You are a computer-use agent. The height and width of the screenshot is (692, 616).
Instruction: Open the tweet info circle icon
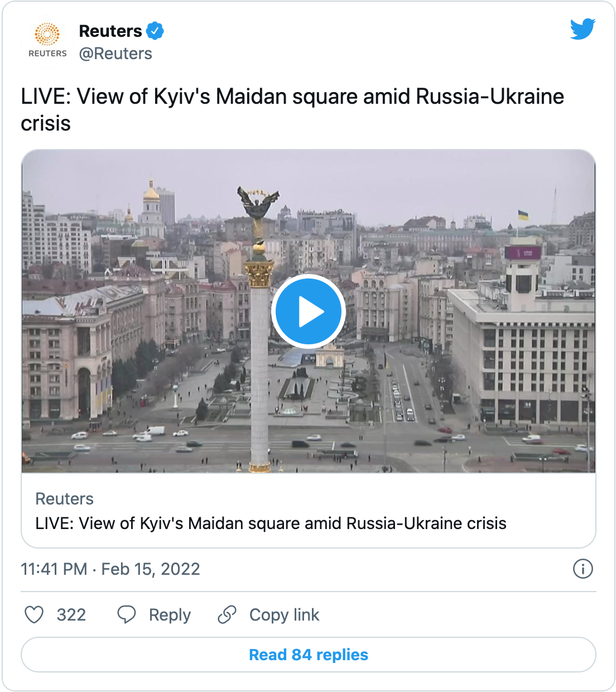tap(583, 569)
